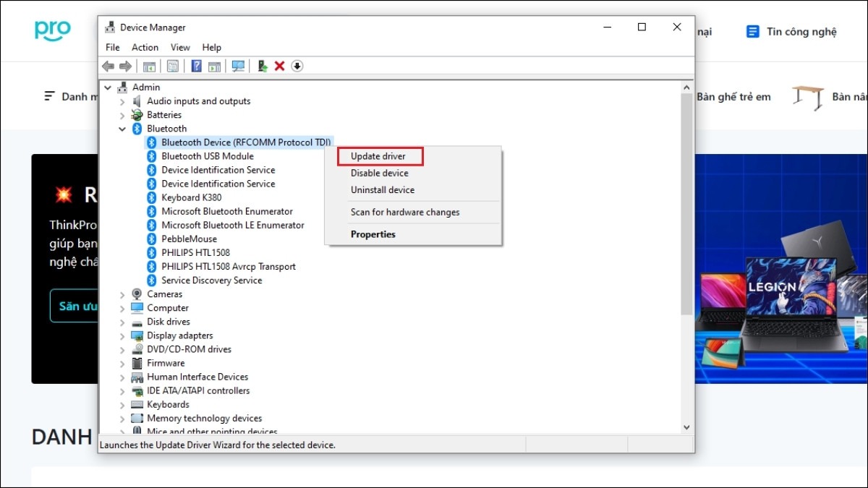Click the icon next to PHILIPS HTL1508 Avrcp Transport
This screenshot has width=868, height=488.
[152, 266]
